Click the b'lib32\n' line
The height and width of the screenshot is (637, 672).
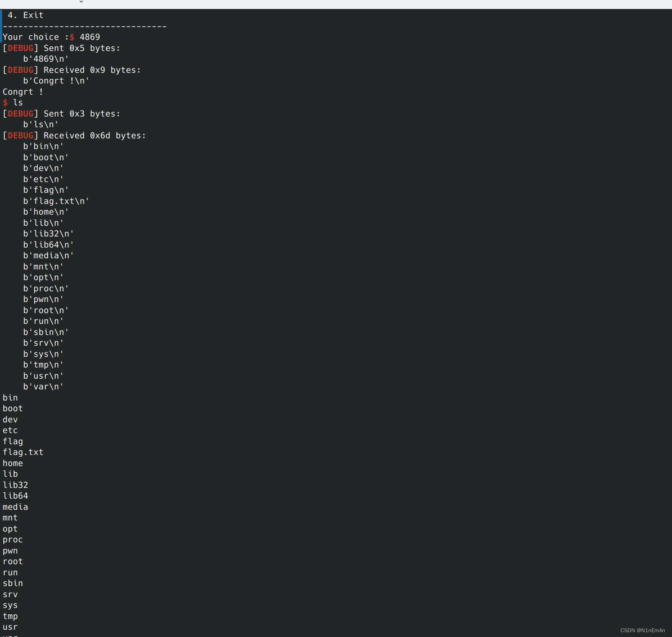(48, 233)
